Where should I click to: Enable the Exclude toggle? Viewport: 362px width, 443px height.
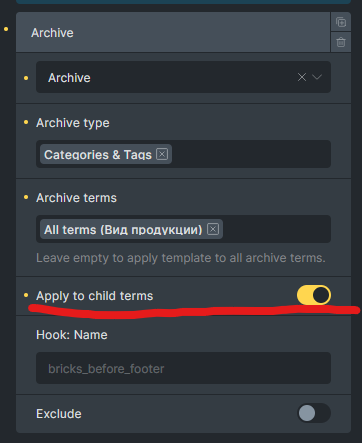click(314, 413)
